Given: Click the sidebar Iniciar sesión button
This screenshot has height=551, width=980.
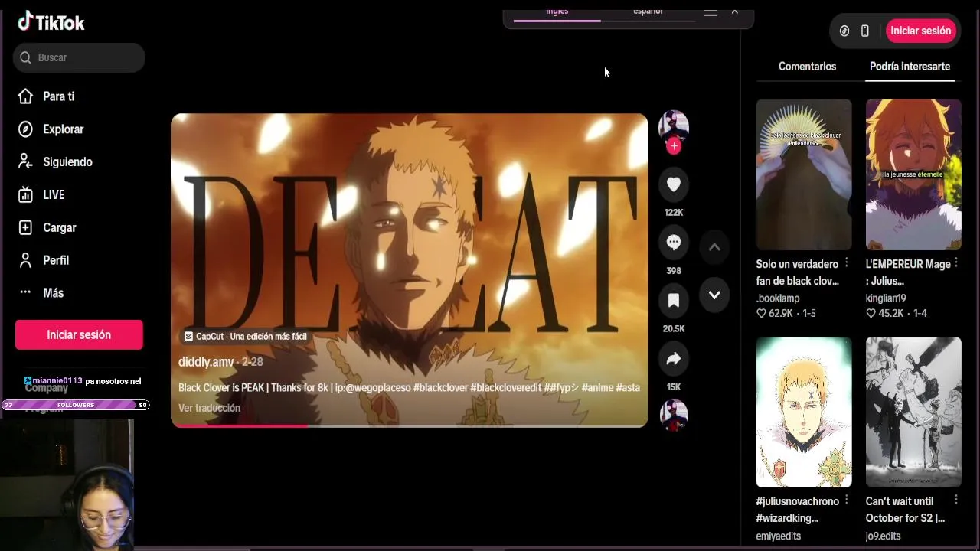Looking at the screenshot, I should [79, 334].
